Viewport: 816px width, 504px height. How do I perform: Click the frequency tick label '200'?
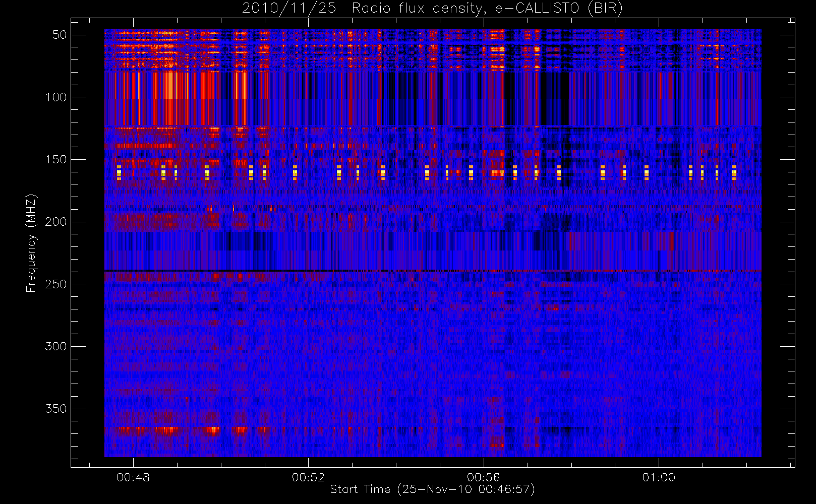pos(56,222)
